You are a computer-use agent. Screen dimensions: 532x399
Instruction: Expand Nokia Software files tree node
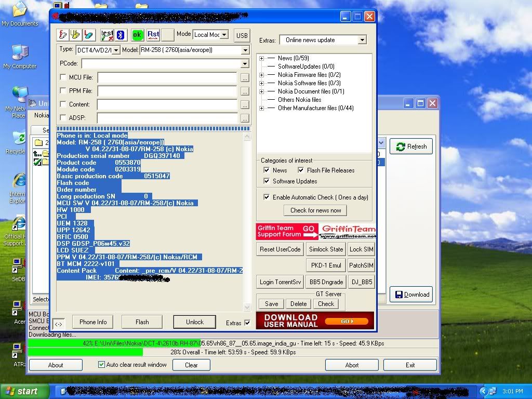(x=262, y=83)
